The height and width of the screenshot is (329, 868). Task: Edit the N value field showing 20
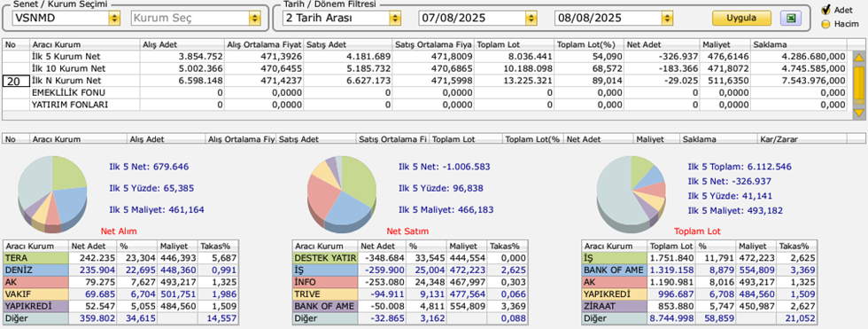(x=16, y=81)
